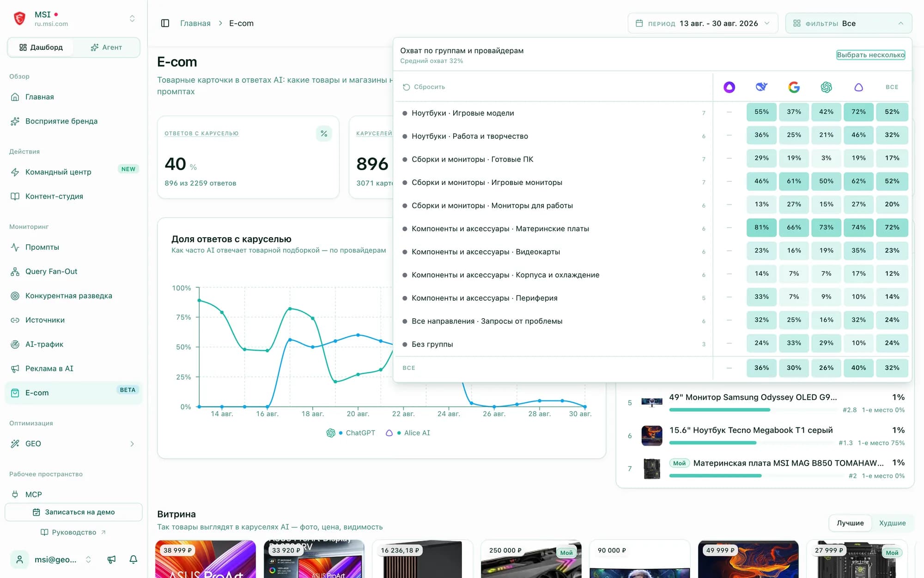Open the MSI workspace switcher
This screenshot has height=578, width=924.
pos(74,18)
